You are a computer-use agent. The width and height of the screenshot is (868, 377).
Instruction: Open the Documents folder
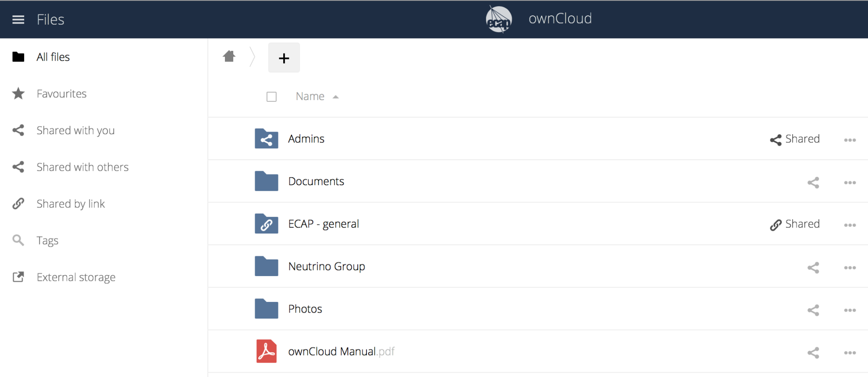[x=316, y=181]
